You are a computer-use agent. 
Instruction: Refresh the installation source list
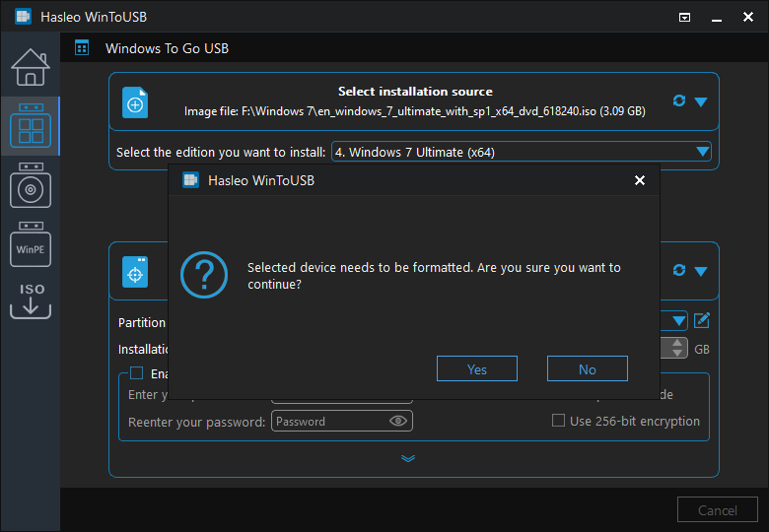[x=678, y=100]
